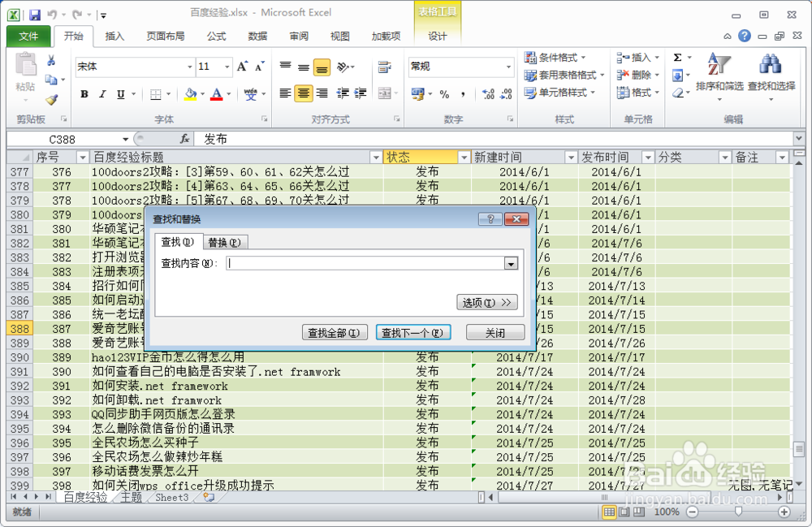
Task: Click the accounting number format icon
Action: coord(417,93)
